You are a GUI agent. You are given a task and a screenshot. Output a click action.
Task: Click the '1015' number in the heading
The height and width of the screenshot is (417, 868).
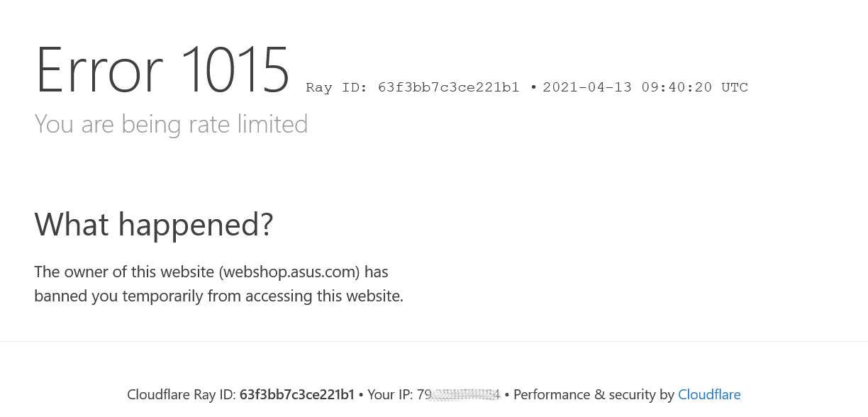[x=235, y=69]
